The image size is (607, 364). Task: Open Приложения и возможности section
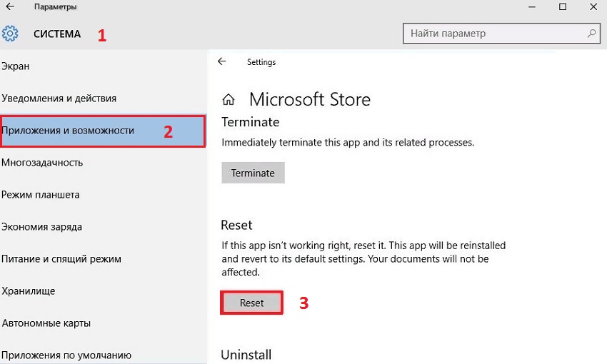click(x=103, y=131)
